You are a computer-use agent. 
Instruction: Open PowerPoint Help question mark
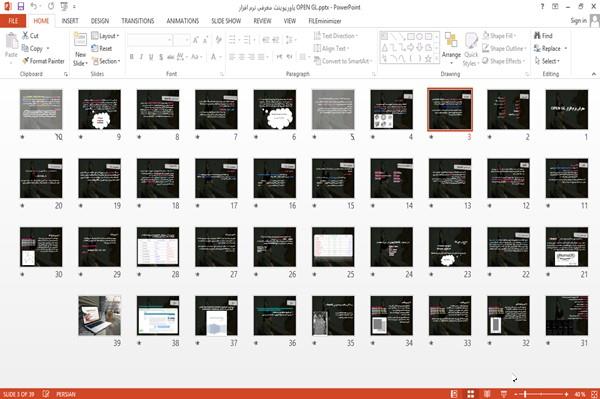pos(542,7)
